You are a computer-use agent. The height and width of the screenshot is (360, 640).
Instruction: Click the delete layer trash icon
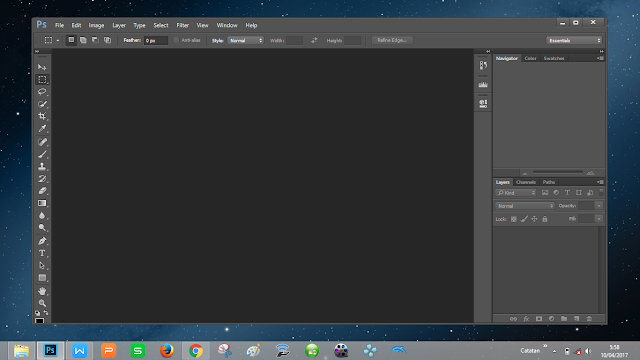pos(589,319)
